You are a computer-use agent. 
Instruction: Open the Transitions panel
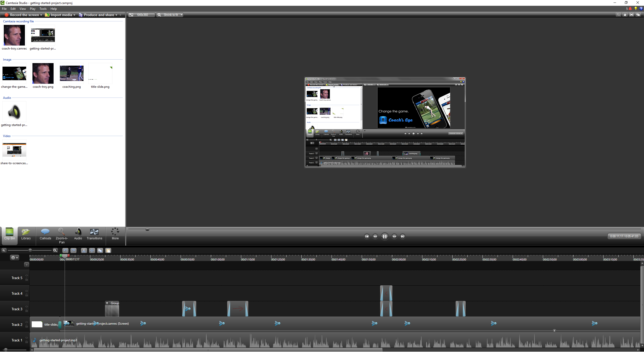coord(94,234)
